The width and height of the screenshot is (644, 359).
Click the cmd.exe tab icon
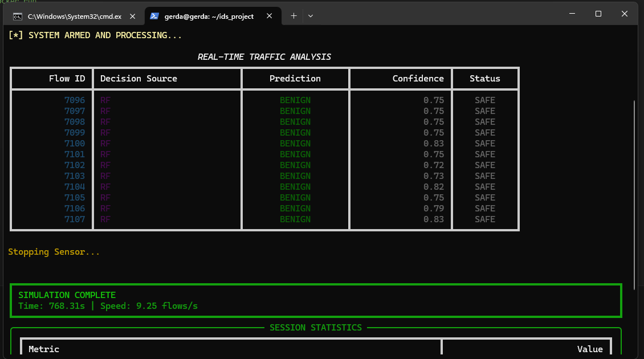coord(18,17)
